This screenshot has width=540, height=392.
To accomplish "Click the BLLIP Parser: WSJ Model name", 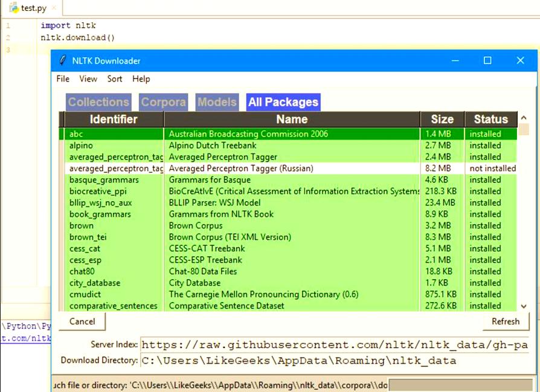I will tap(214, 202).
